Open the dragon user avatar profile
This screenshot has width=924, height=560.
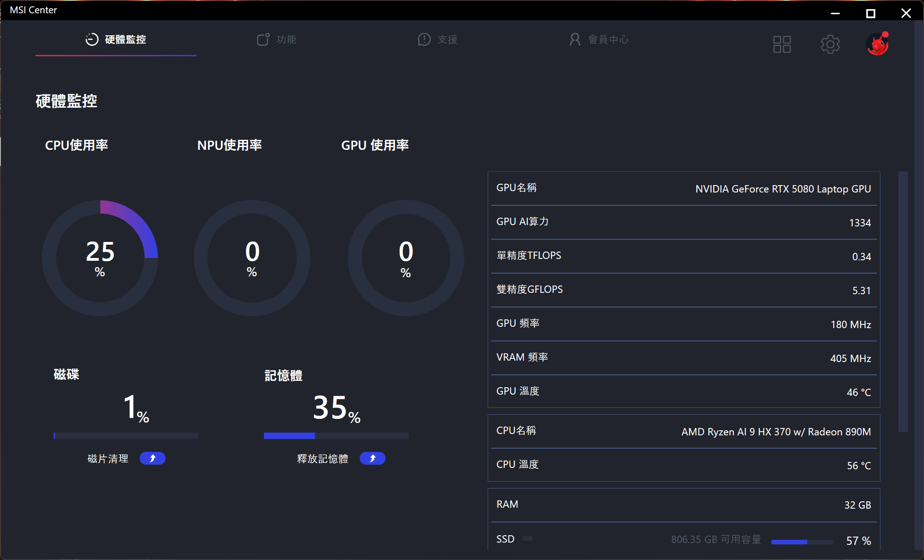pyautogui.click(x=877, y=44)
